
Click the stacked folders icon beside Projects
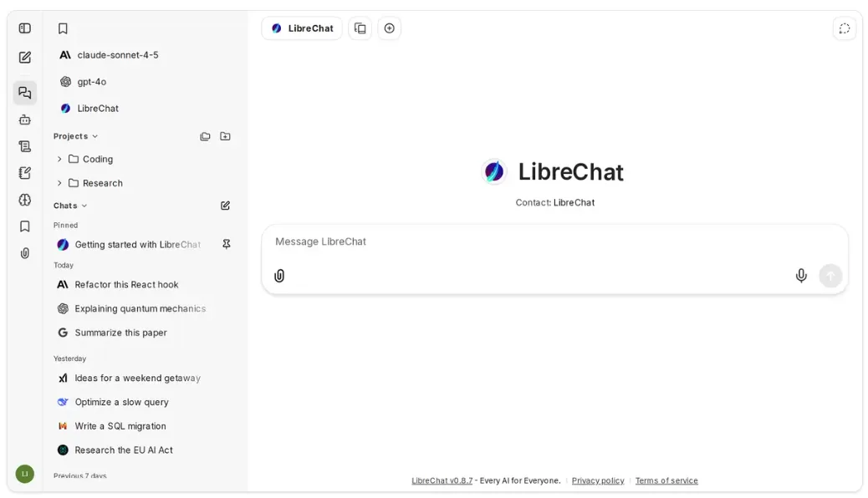pyautogui.click(x=205, y=136)
